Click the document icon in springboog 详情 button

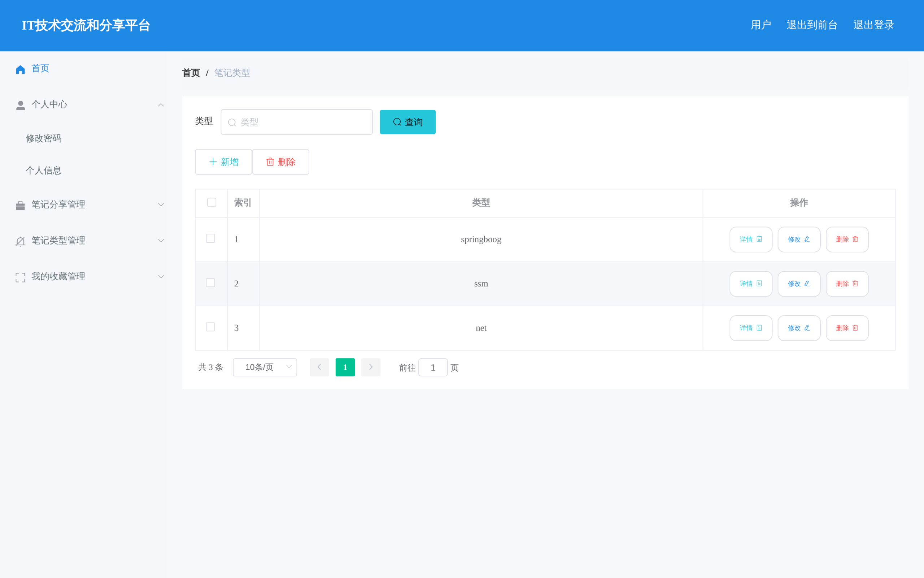pyautogui.click(x=759, y=239)
